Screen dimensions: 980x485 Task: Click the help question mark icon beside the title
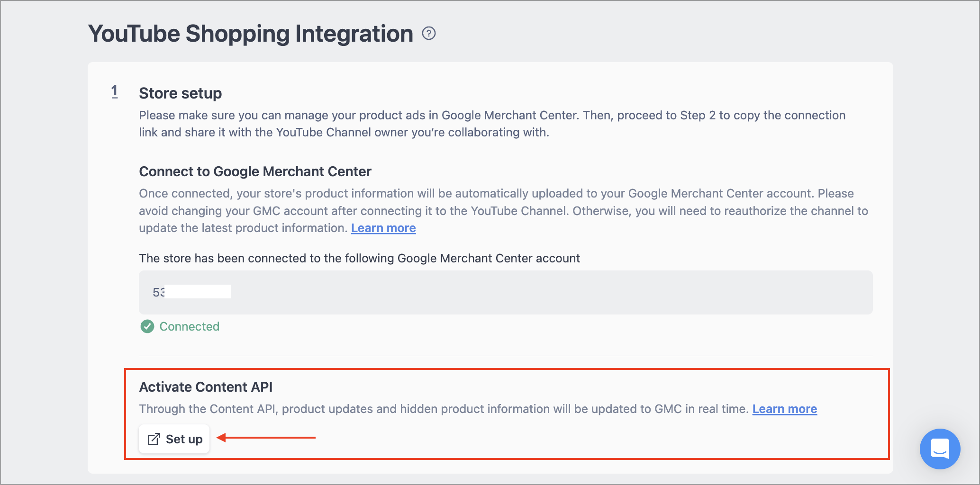coord(429,34)
